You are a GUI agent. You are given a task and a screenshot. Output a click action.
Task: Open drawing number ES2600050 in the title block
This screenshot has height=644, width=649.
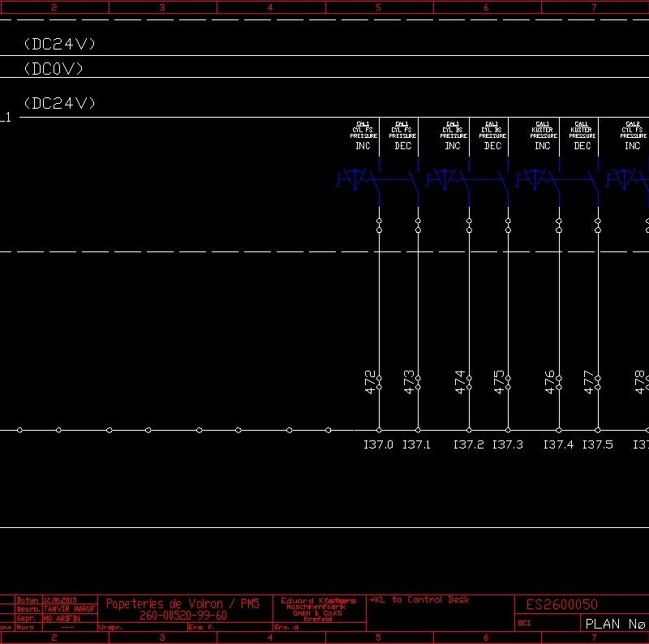[561, 604]
